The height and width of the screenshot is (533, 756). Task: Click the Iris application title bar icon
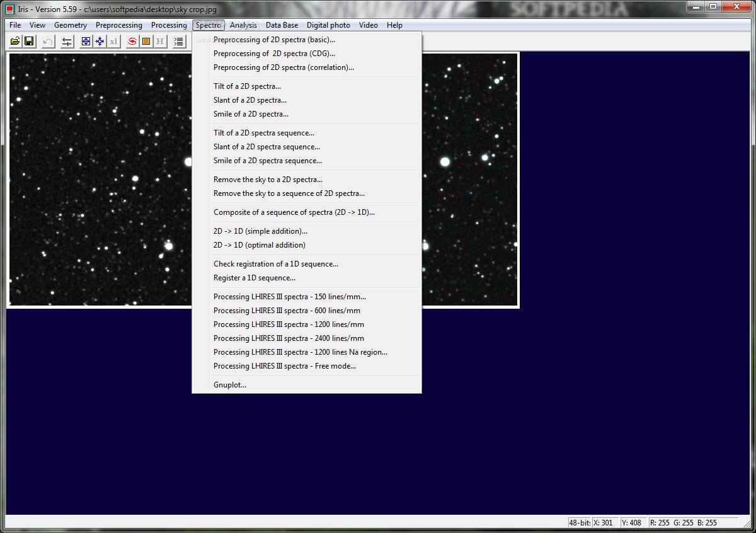click(x=9, y=9)
